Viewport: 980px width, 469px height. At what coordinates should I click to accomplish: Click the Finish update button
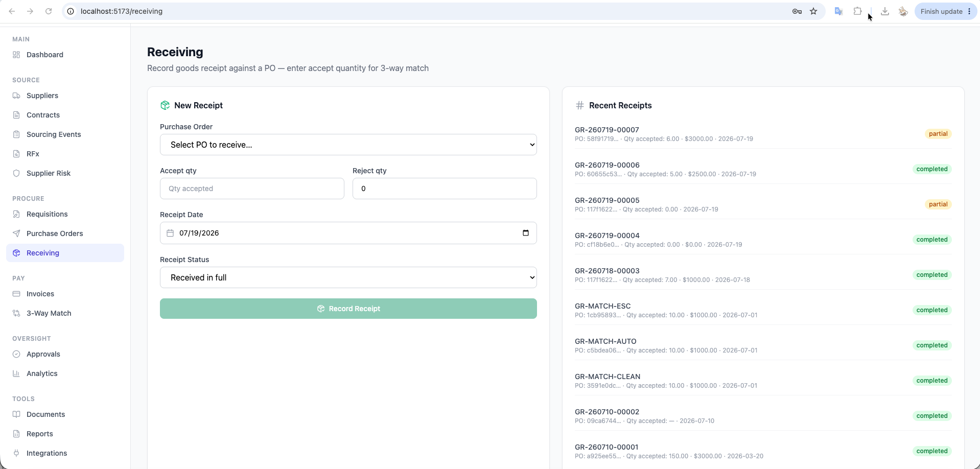tap(945, 11)
